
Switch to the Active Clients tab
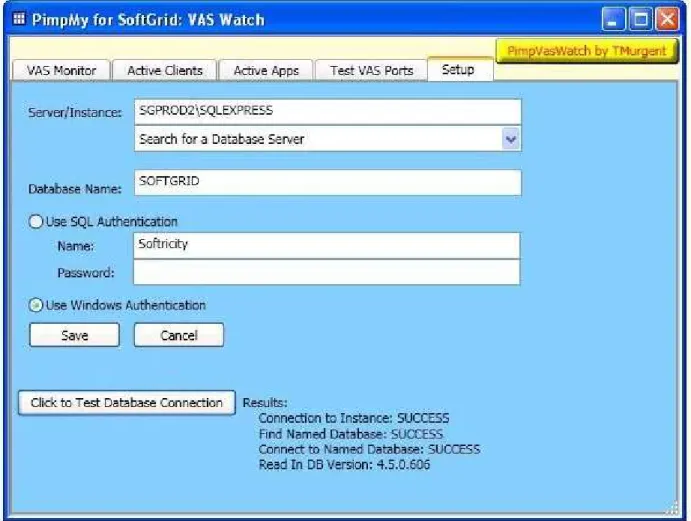(x=165, y=71)
